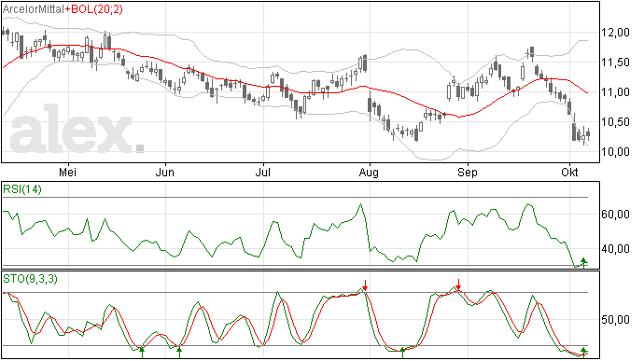Select the Sep month label
Viewport: 644px width, 361px height.
click(x=468, y=172)
